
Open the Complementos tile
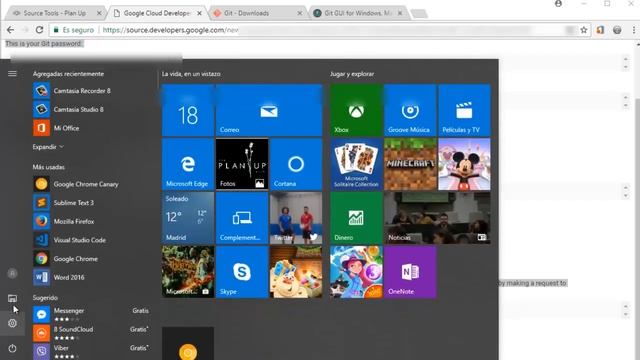click(242, 218)
